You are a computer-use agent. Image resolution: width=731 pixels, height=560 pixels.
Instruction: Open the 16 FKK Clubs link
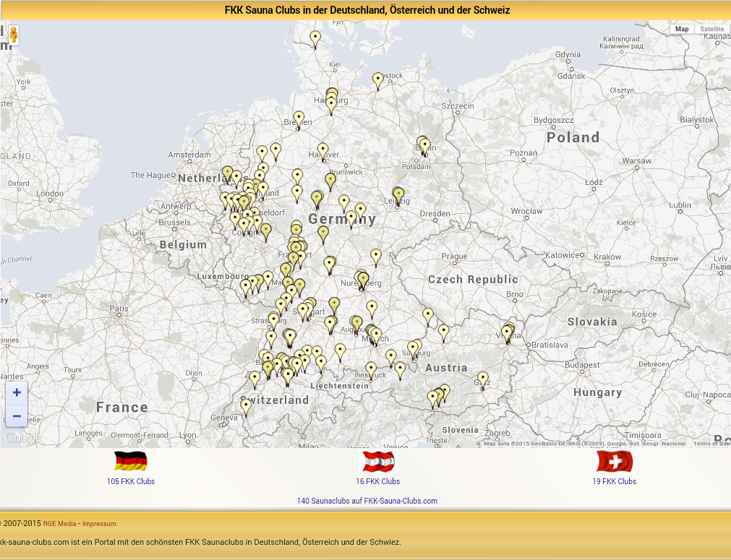pyautogui.click(x=377, y=481)
